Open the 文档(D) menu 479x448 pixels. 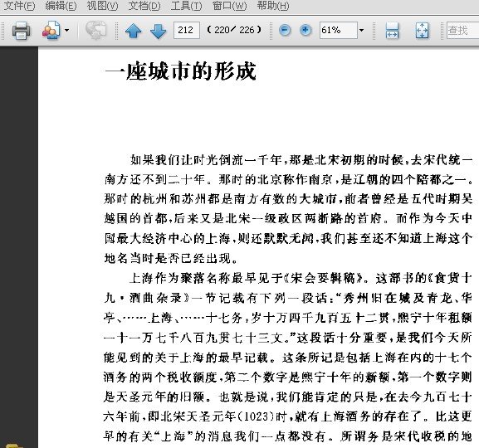tap(144, 6)
